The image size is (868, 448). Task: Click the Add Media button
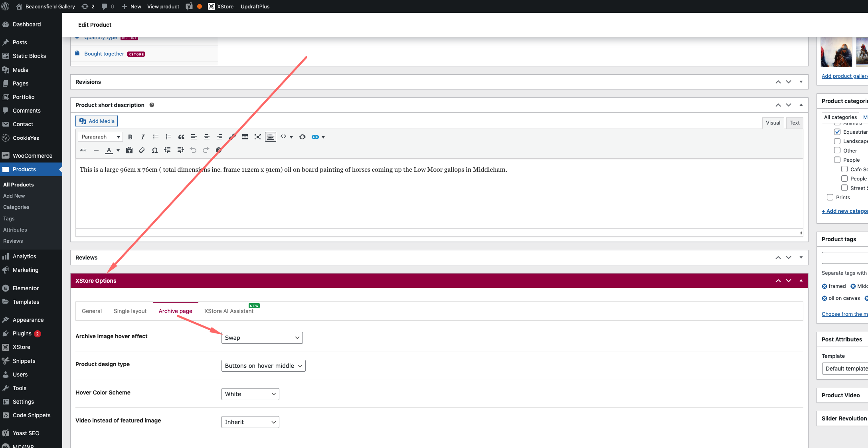[x=97, y=121]
